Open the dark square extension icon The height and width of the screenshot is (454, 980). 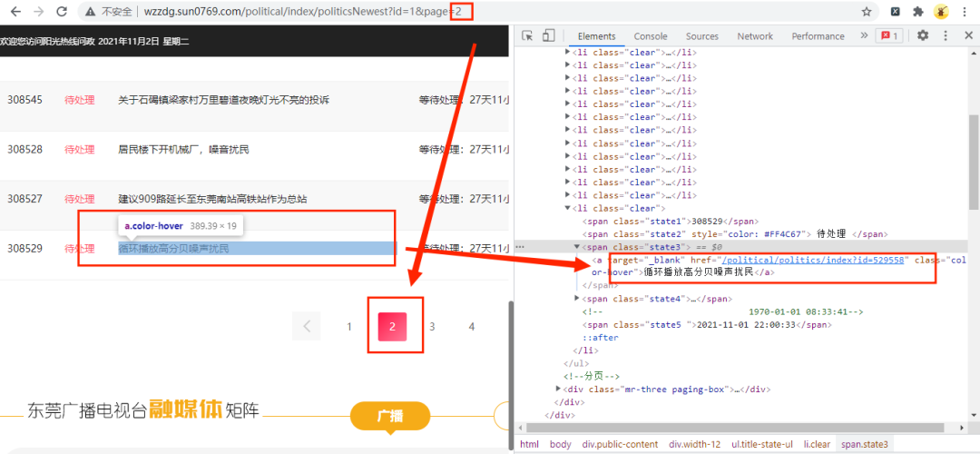pyautogui.click(x=896, y=11)
